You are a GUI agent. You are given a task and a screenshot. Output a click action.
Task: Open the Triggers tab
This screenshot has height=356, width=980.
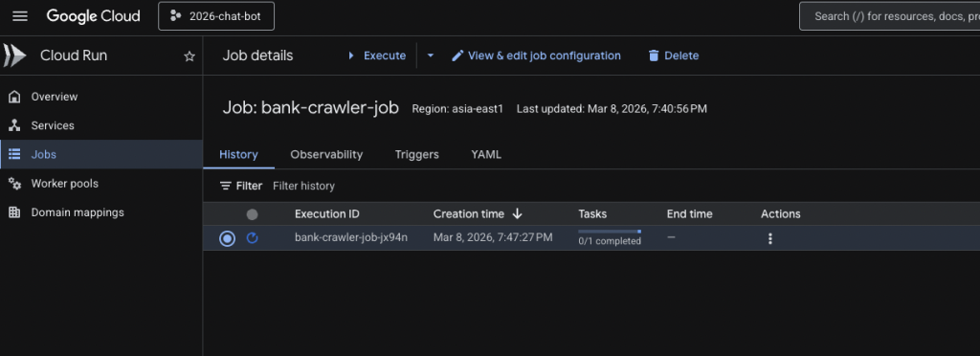point(417,154)
